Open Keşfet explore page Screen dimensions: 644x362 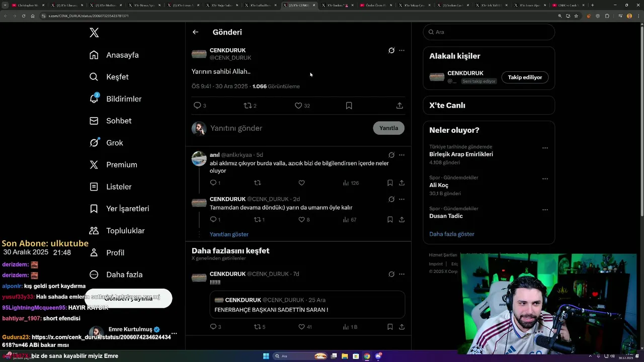109,77
